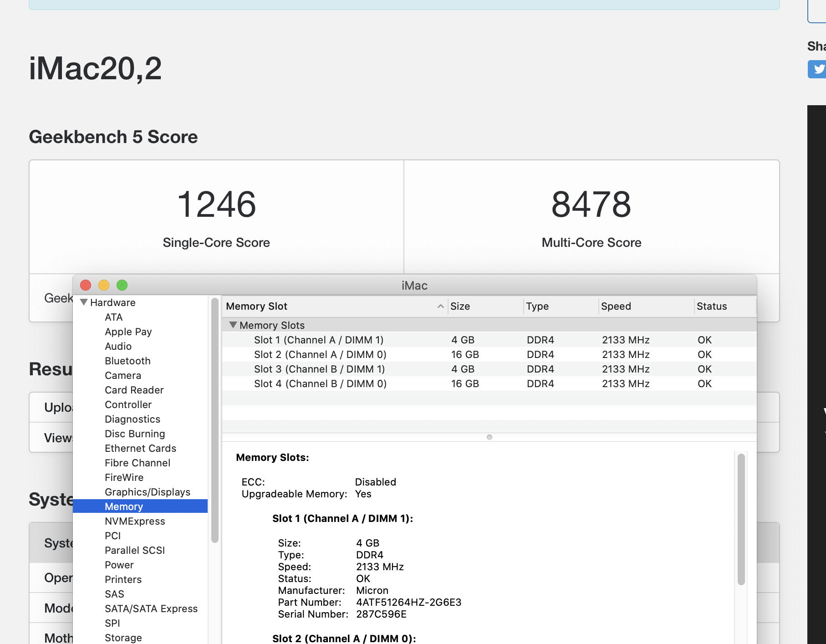Click the 8478 multi-core score
Screen dimensions: 826x644
591,204
